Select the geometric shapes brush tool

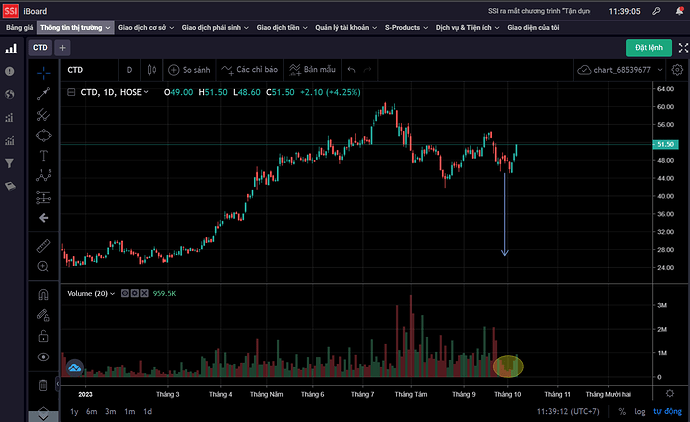pos(43,136)
